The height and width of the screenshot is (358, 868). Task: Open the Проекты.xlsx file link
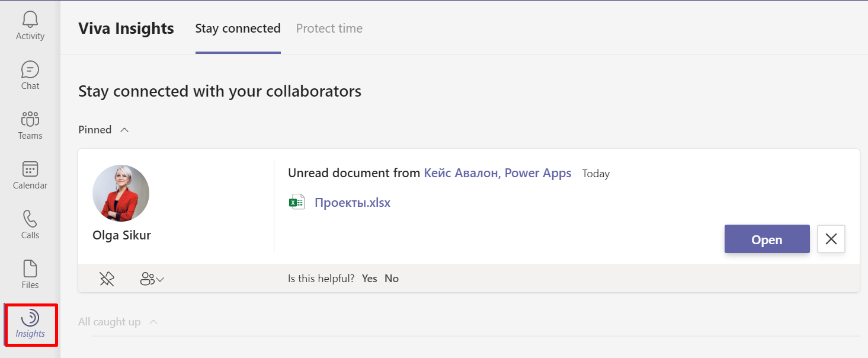click(352, 203)
